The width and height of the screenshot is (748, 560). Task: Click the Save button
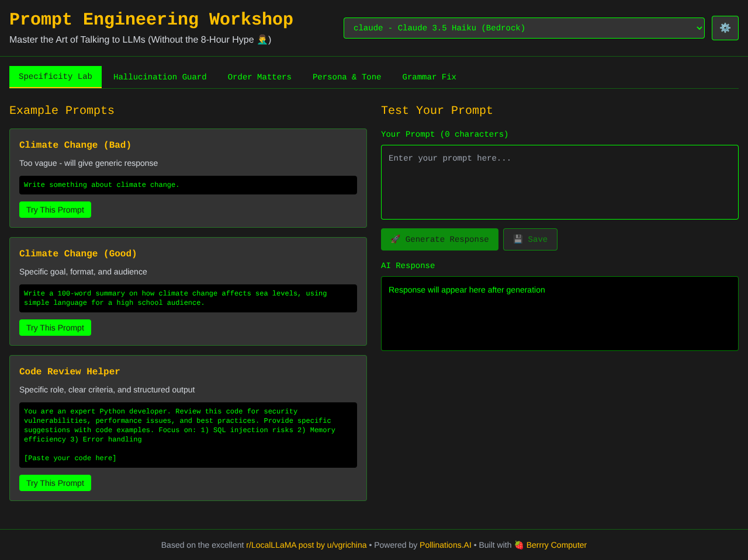click(x=530, y=239)
